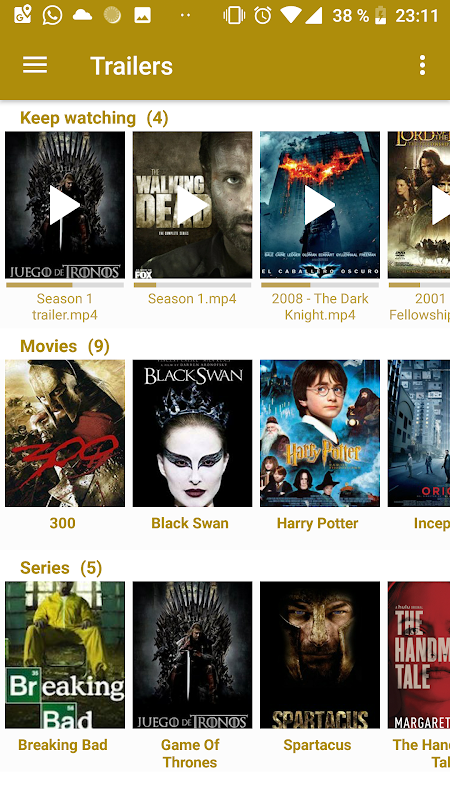Open the Breaking Bad series poster
This screenshot has width=450, height=800.
coord(65,655)
